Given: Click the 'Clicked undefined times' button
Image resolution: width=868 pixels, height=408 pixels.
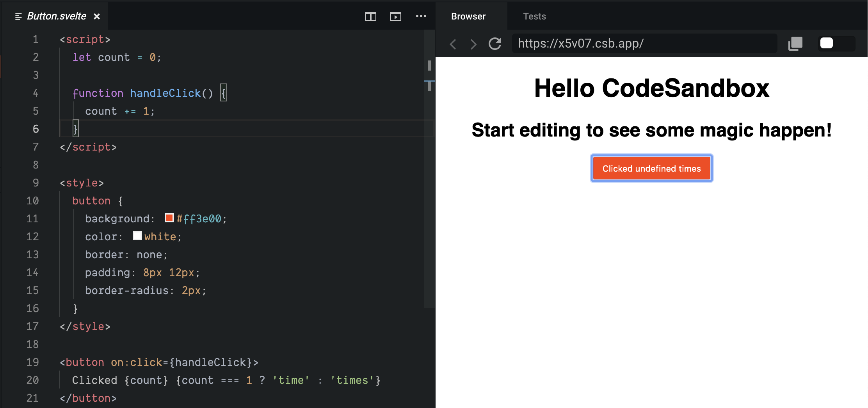Looking at the screenshot, I should click(651, 169).
